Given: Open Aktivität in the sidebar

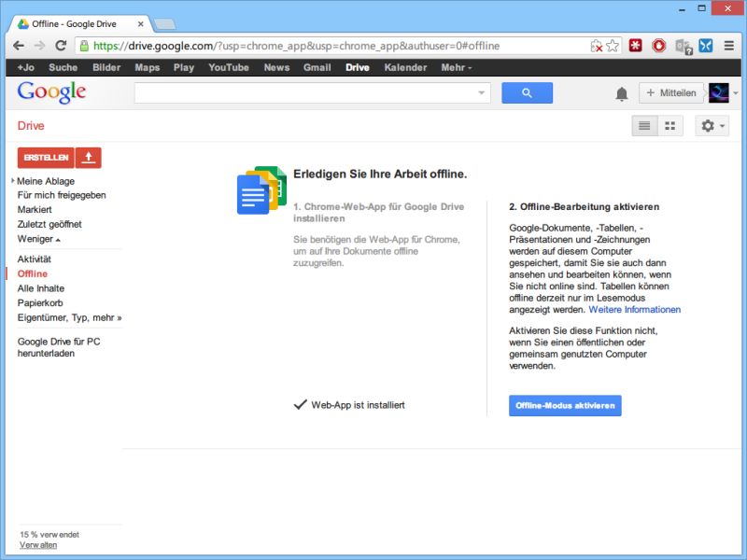Looking at the screenshot, I should coord(34,259).
